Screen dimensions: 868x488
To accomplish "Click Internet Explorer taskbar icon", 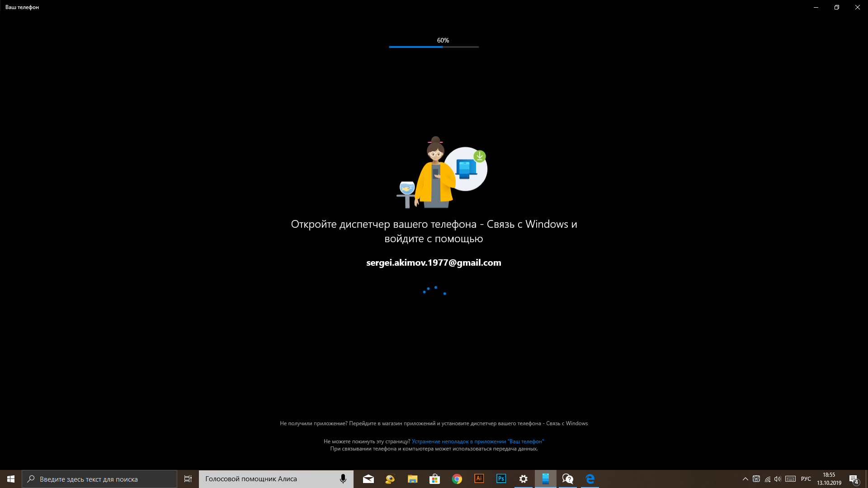I will pyautogui.click(x=590, y=479).
